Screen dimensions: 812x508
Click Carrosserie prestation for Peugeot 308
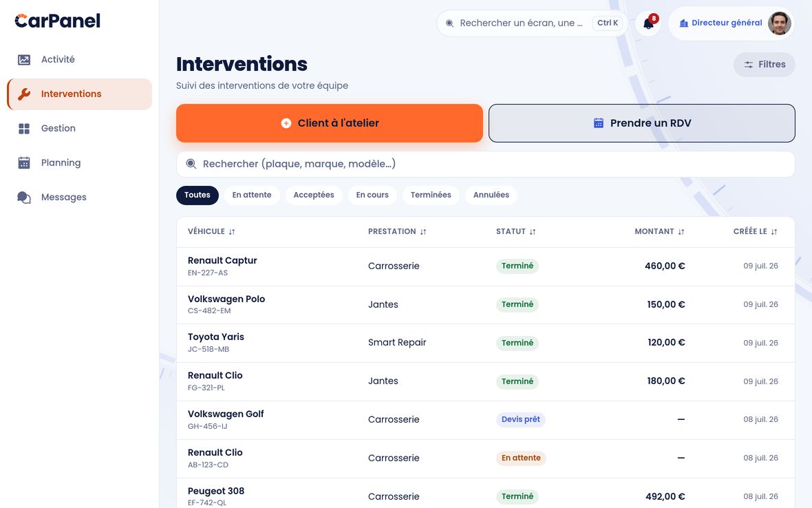[x=394, y=496]
